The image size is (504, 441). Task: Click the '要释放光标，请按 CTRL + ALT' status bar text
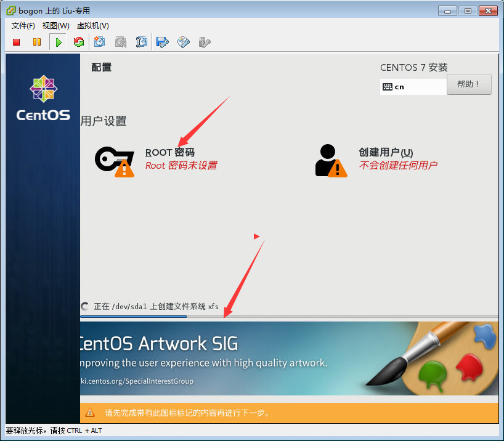pyautogui.click(x=54, y=431)
